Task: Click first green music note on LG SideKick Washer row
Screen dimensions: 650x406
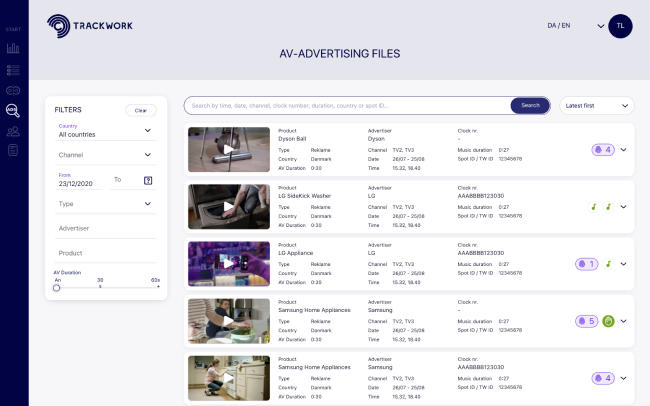Action: [x=594, y=207]
